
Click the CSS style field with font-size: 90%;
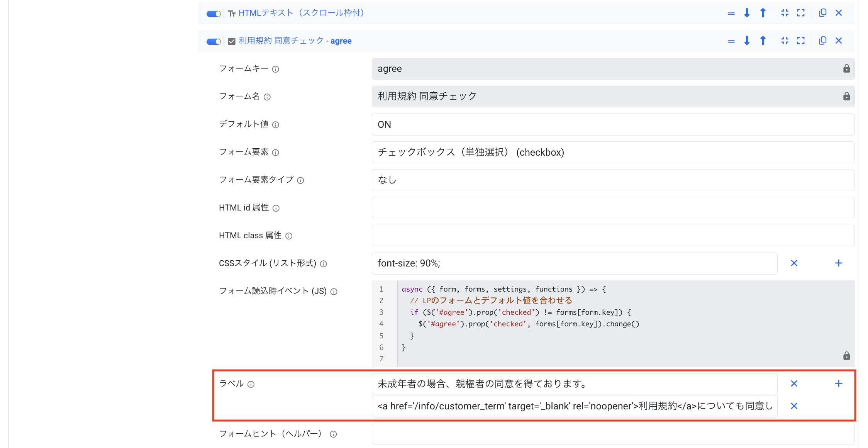(575, 263)
